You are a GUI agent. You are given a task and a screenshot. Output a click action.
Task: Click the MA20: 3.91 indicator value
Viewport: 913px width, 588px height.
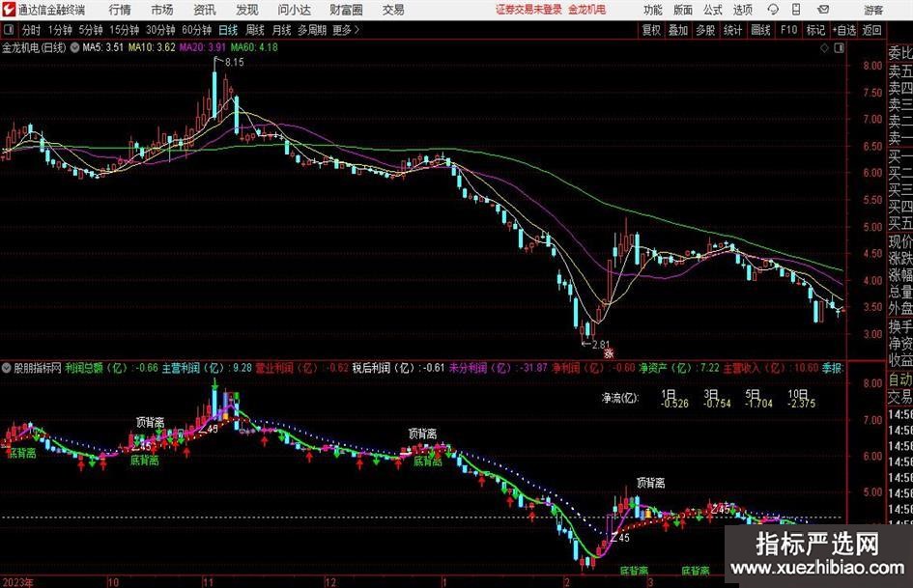coord(203,47)
